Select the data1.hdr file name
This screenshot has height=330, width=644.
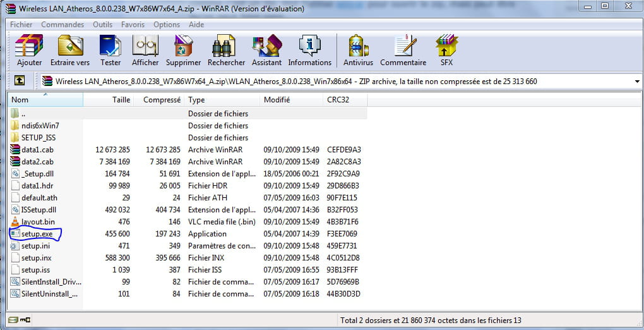pyautogui.click(x=37, y=186)
